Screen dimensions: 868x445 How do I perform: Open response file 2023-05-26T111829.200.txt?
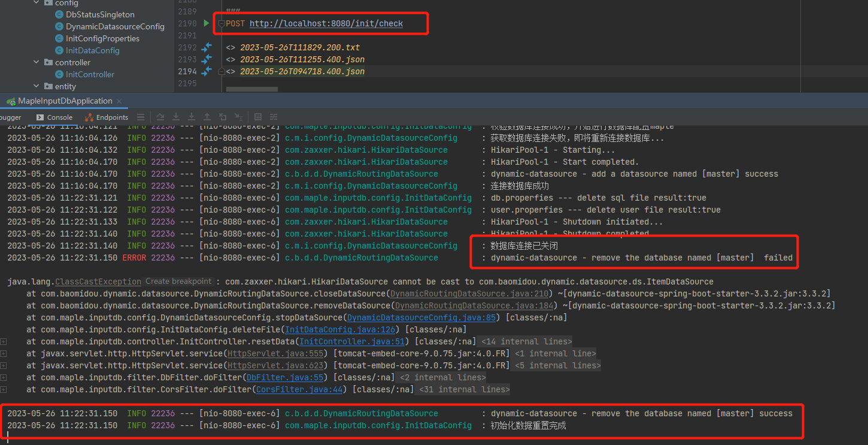pos(300,47)
